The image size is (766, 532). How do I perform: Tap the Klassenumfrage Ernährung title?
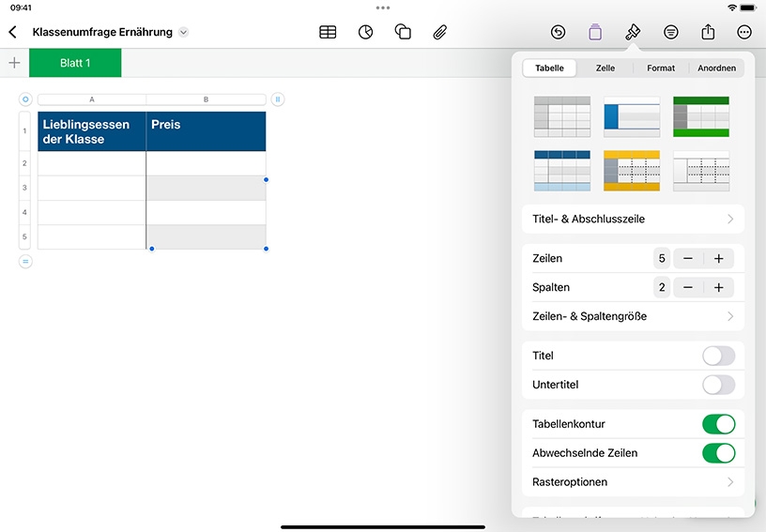[102, 32]
